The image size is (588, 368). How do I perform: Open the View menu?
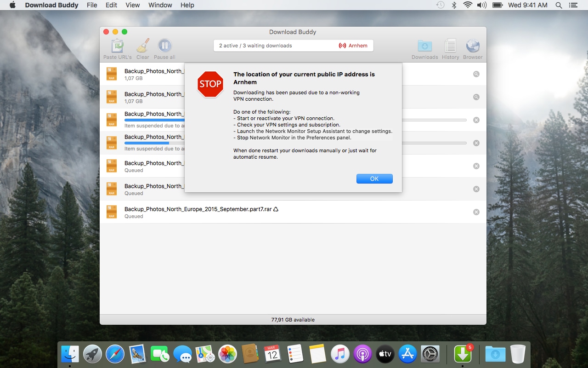(x=133, y=5)
